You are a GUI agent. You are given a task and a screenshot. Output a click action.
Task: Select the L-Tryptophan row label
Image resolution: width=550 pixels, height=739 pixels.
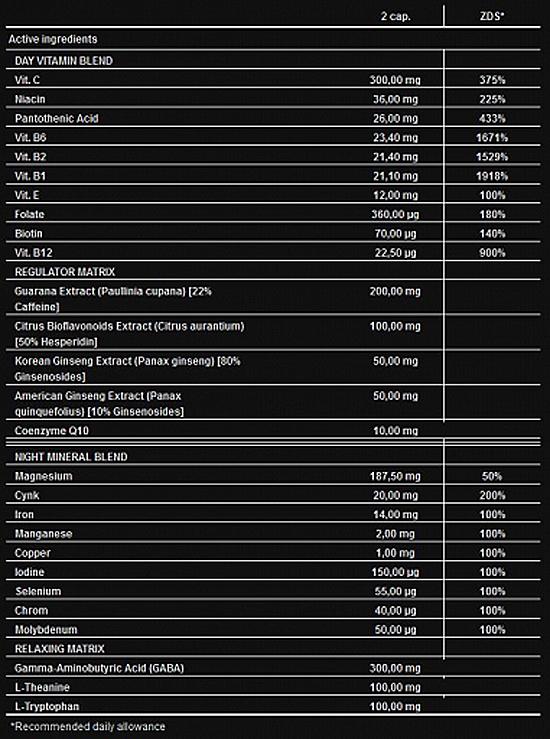click(x=47, y=706)
